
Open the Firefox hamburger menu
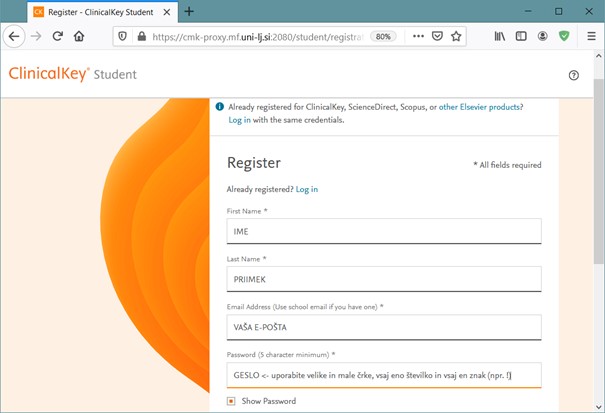[591, 36]
